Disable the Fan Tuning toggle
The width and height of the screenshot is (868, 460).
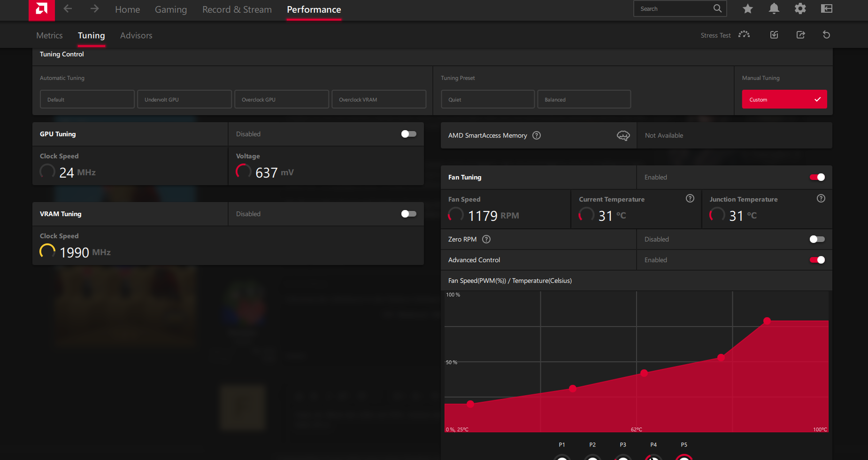click(x=817, y=177)
